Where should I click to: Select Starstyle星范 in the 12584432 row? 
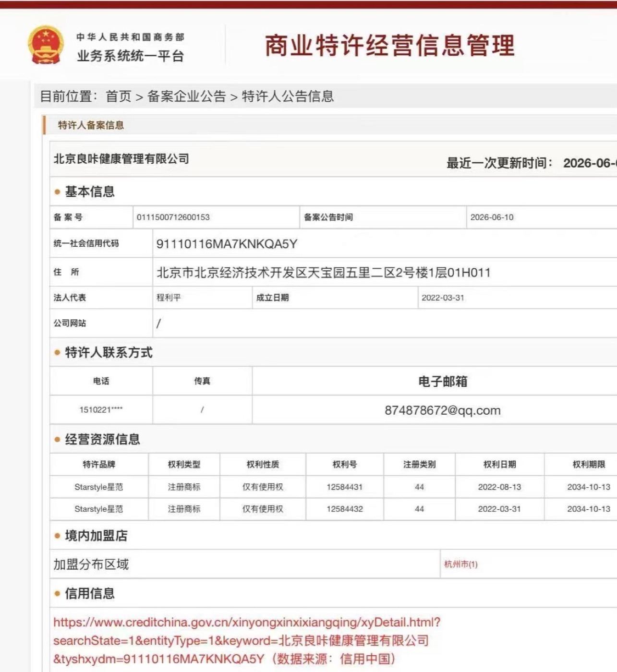[99, 509]
